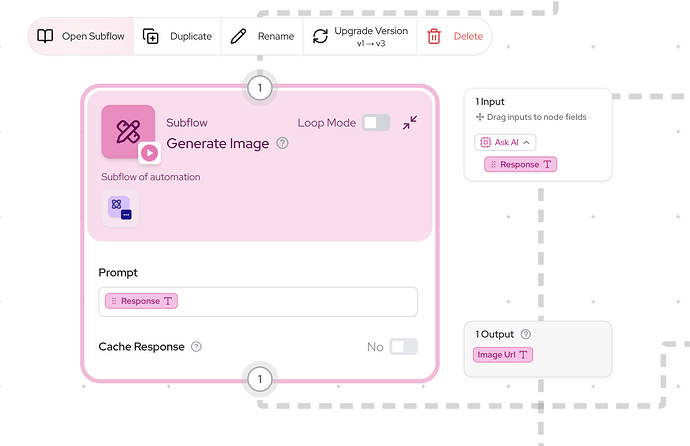Click the Generate Image title text

pyautogui.click(x=218, y=143)
